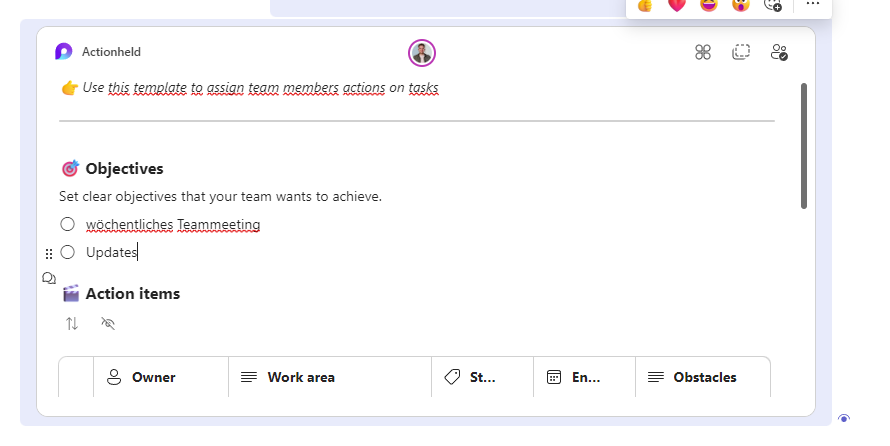
Task: Open the sharing people access icon
Action: point(779,52)
